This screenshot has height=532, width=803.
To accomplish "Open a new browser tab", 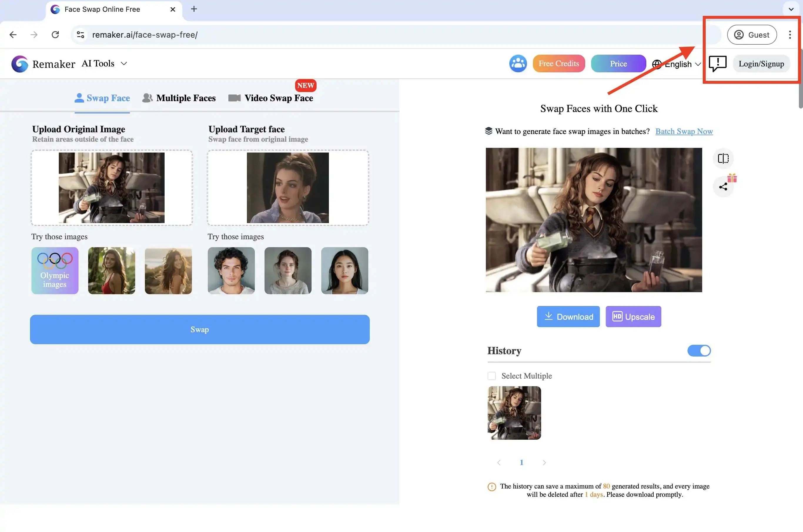I will point(194,9).
